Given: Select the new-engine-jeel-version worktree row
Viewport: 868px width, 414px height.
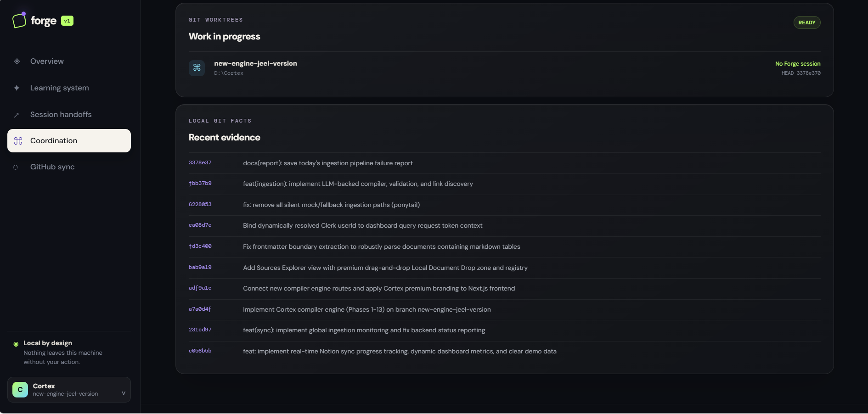Looking at the screenshot, I should click(505, 68).
